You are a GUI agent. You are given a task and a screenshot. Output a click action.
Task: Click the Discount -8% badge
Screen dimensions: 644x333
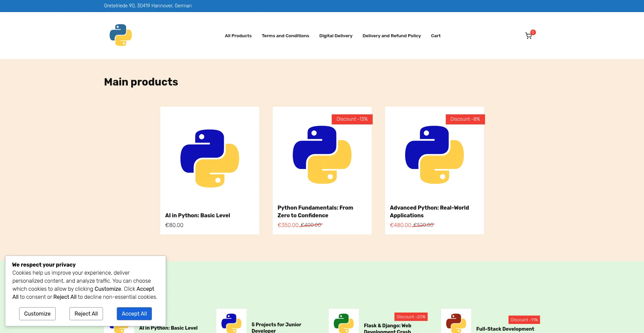(x=465, y=119)
